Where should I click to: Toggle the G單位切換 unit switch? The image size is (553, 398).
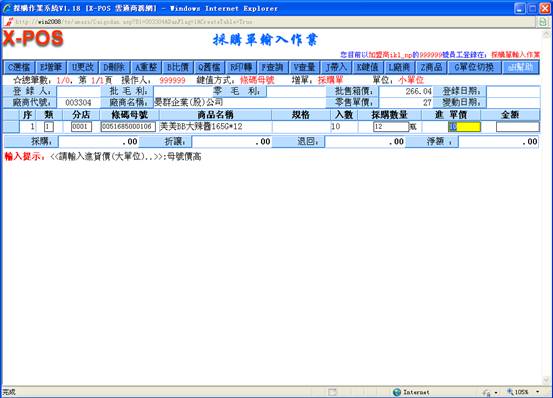(474, 67)
